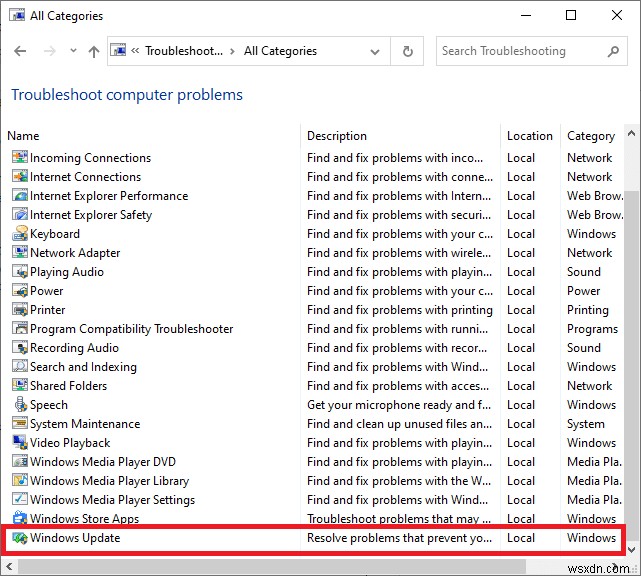The image size is (641, 579).
Task: Open the Troubleshoot... breadcrumb submenu arrow
Action: pos(233,51)
